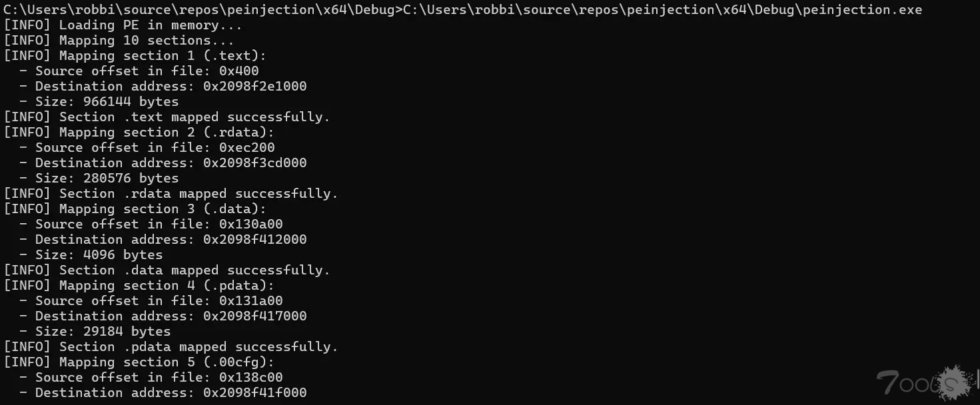Click the source offset 0xec200 text
Screen dimensions: 980x405
[246, 148]
